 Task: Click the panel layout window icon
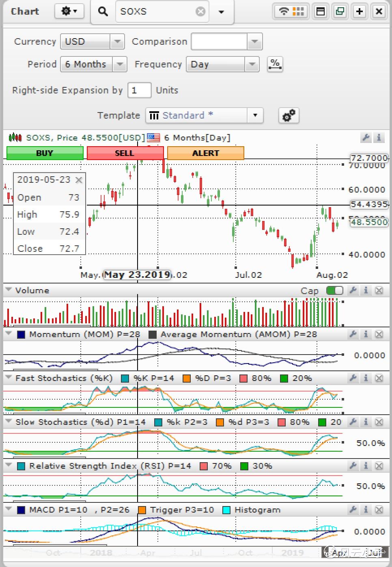(321, 11)
